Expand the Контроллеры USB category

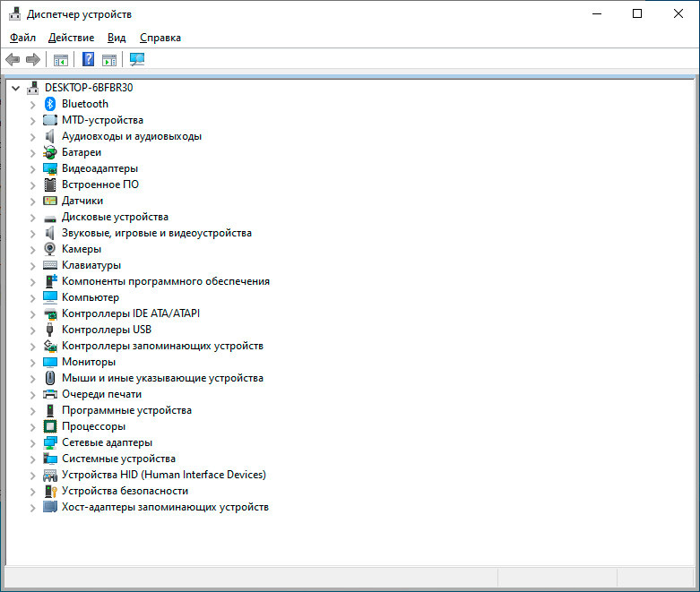(33, 330)
